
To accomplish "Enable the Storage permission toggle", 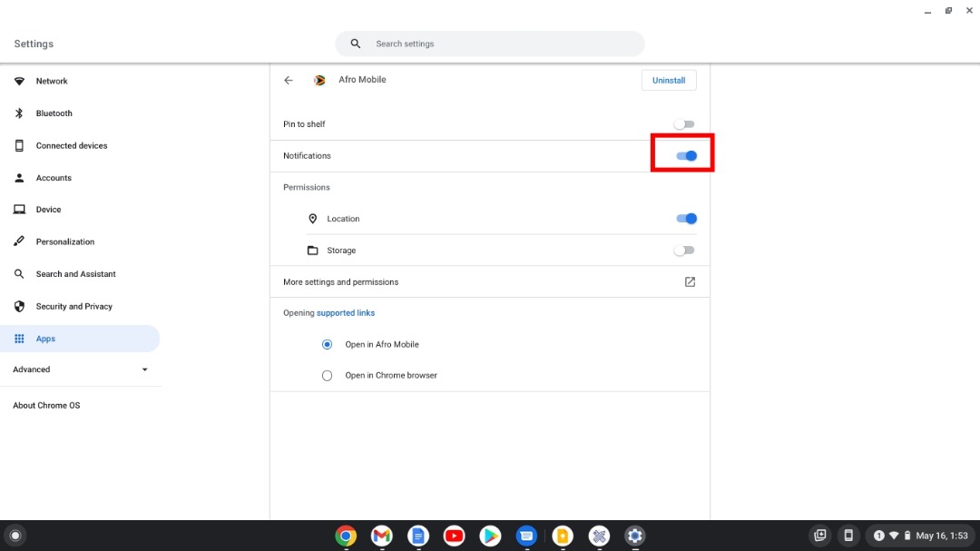I will point(684,251).
